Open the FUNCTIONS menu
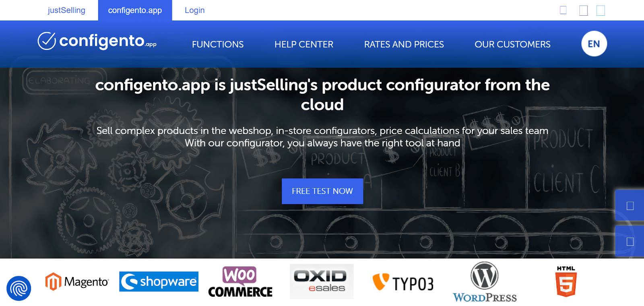Screen dimensions: 644x306 click(x=218, y=44)
